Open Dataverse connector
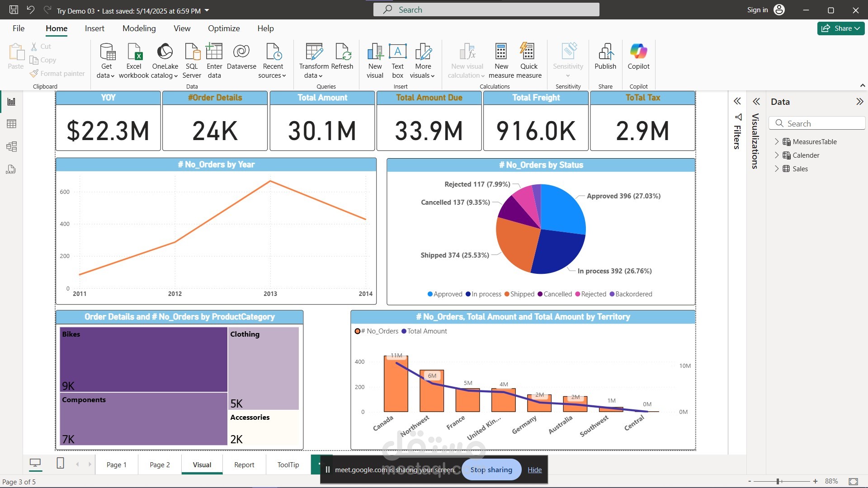868x488 pixels. pyautogui.click(x=241, y=56)
